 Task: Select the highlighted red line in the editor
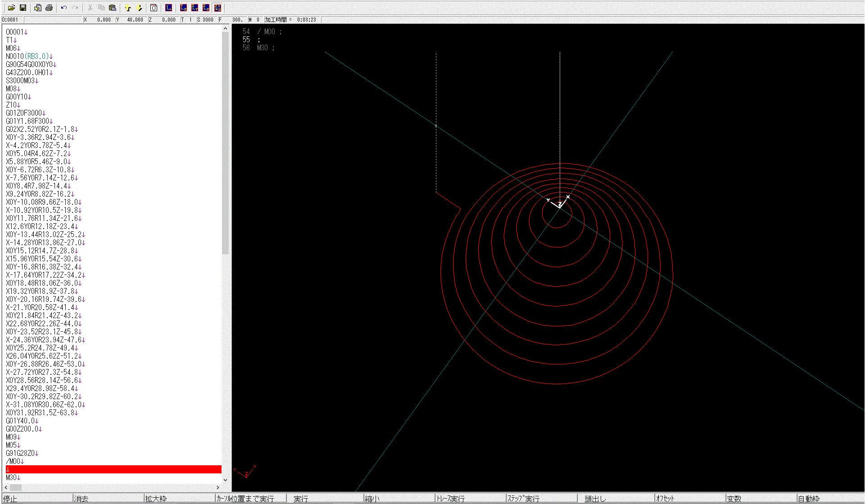113,469
